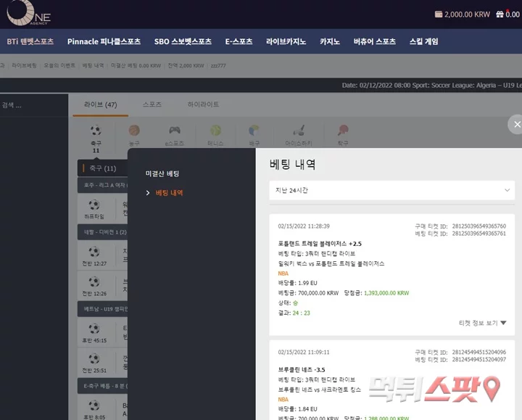Click 2,000.00 KRW balance text
The image size is (522, 420).
click(467, 15)
